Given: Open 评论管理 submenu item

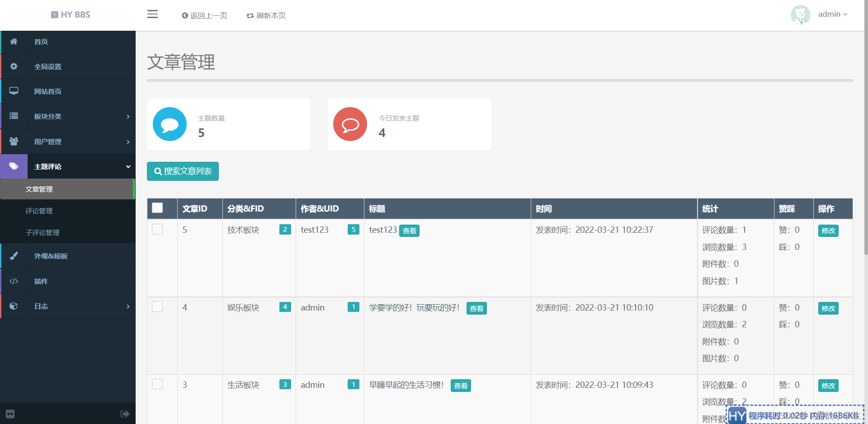Looking at the screenshot, I should 68,211.
